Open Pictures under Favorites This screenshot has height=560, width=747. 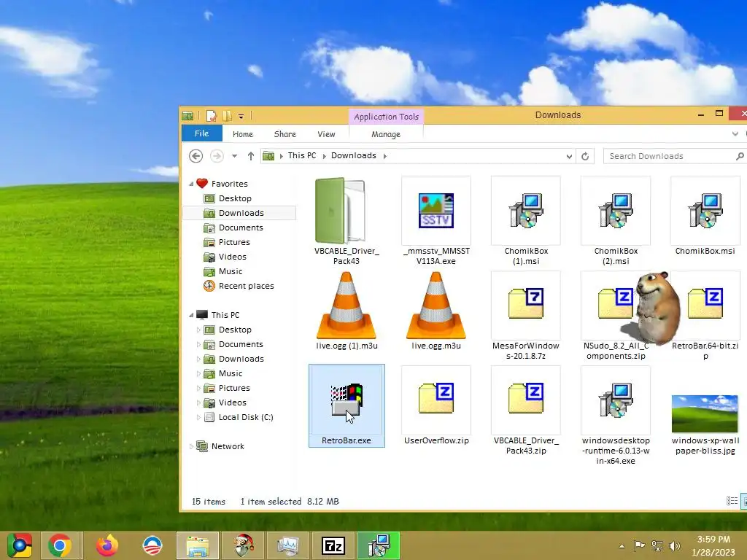pos(233,242)
